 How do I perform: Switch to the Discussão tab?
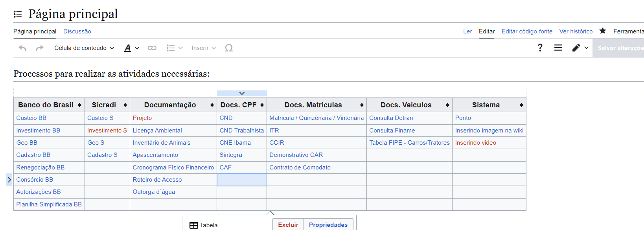[77, 31]
